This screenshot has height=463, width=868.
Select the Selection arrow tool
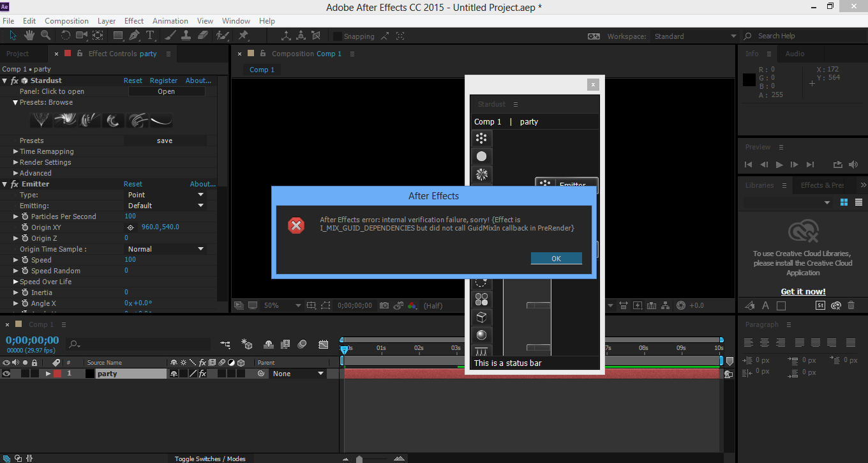(13, 36)
